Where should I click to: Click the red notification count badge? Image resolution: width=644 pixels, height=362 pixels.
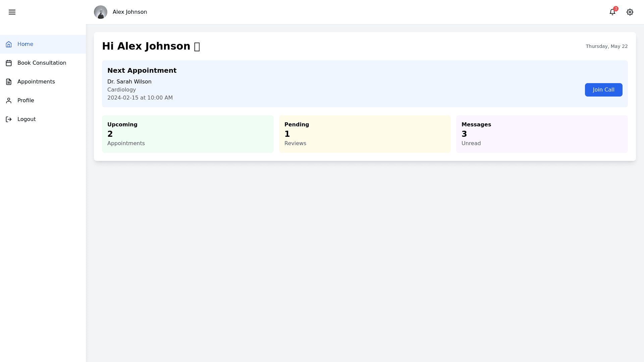click(616, 9)
